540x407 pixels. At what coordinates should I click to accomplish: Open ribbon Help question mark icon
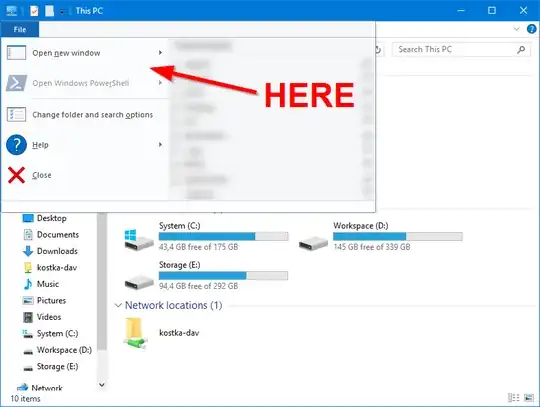(531, 29)
